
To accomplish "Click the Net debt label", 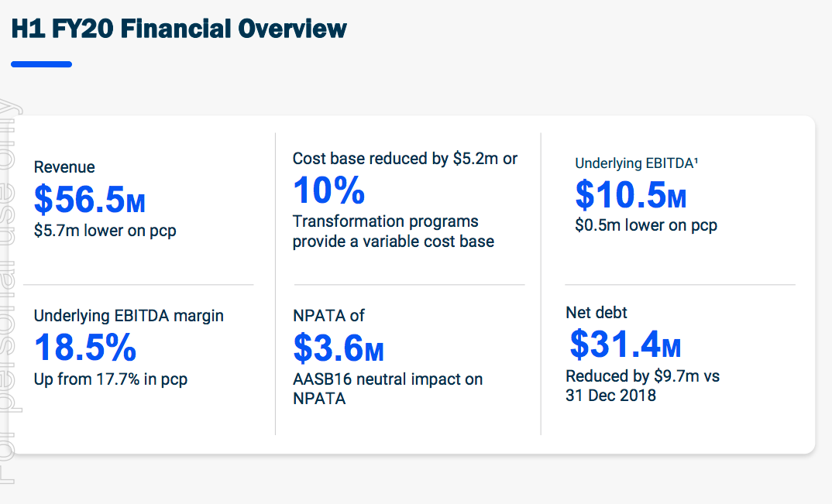I will tap(596, 313).
